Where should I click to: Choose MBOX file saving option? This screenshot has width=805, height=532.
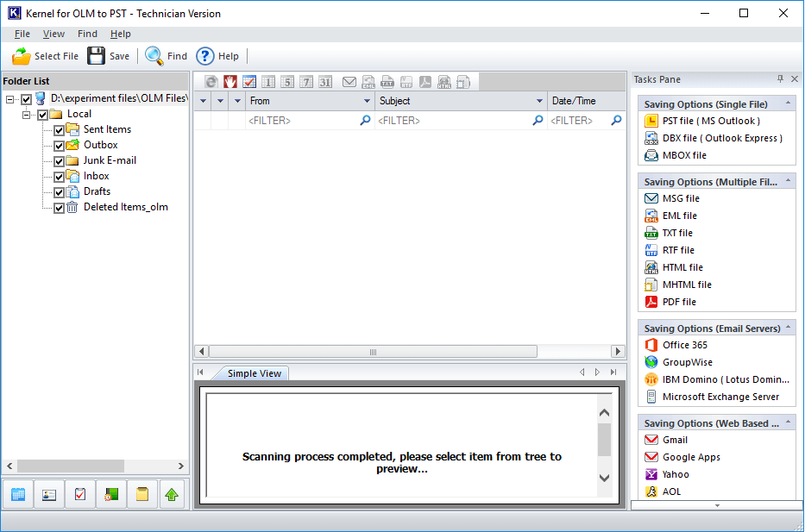pos(675,155)
